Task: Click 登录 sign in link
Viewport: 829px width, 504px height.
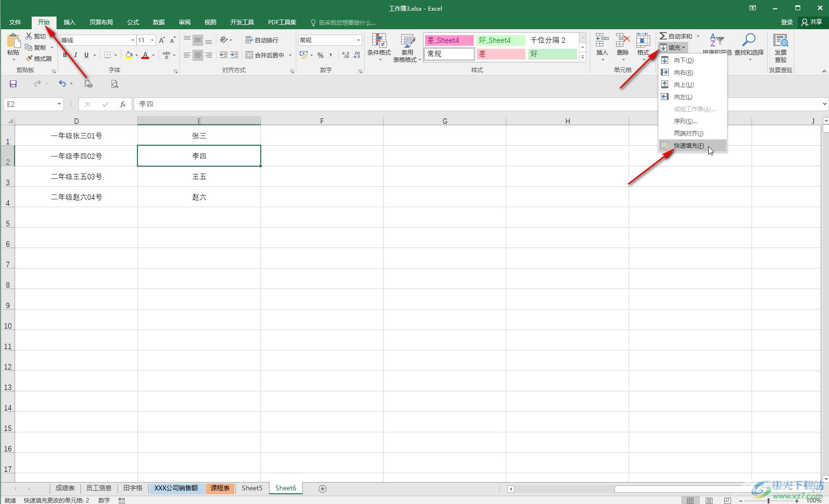Action: coord(787,22)
